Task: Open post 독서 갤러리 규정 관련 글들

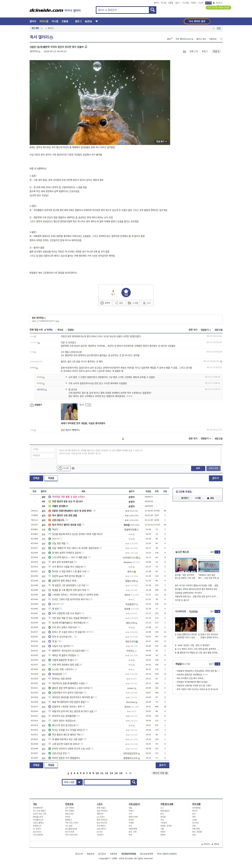Action: [65, 515]
